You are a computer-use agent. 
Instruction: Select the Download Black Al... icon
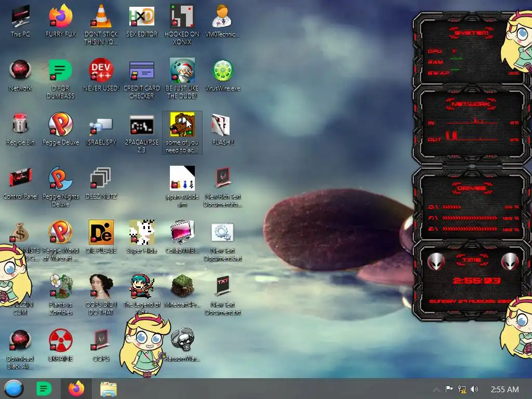pyautogui.click(x=20, y=349)
